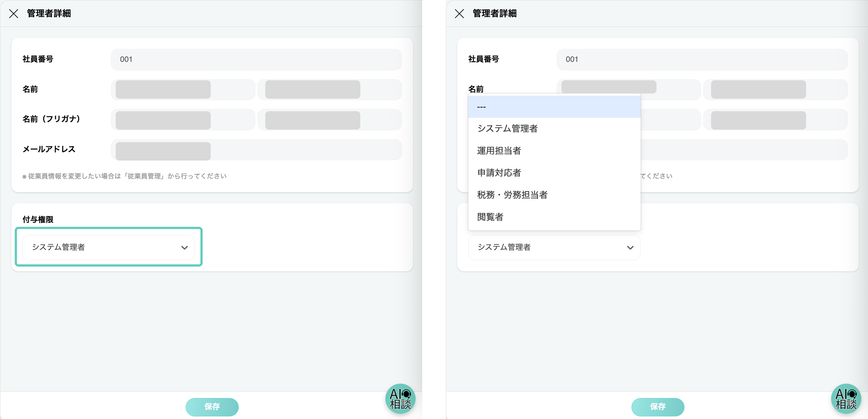Choose 申請対応者 from the open list

[499, 173]
